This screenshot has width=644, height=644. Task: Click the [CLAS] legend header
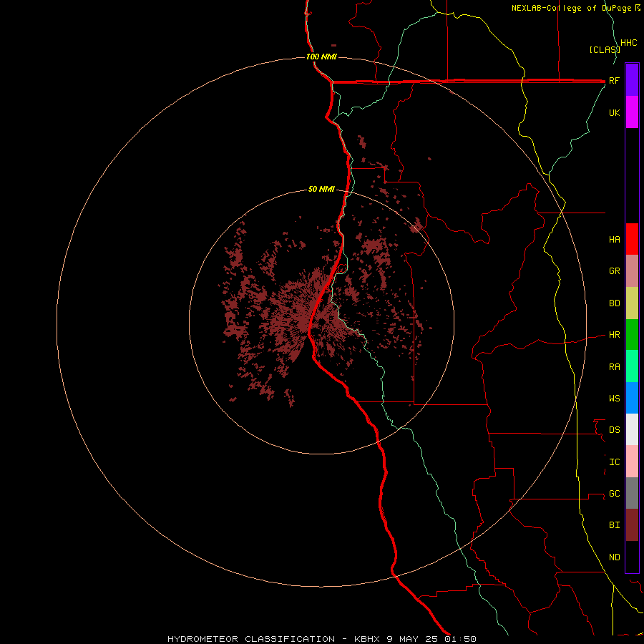click(x=605, y=49)
